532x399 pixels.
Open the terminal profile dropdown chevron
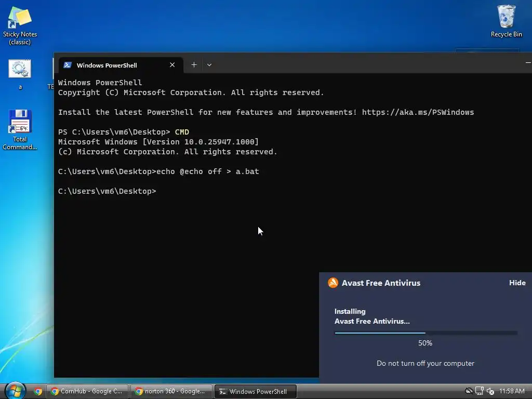coord(209,65)
